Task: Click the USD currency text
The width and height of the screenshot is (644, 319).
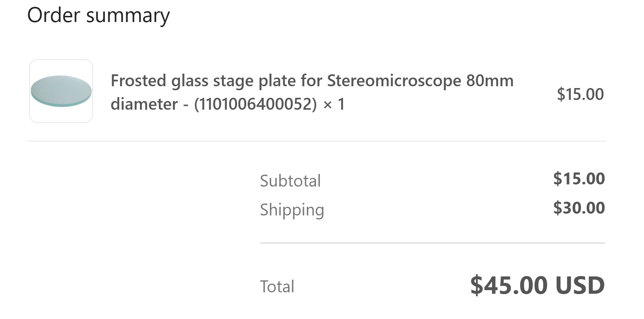Action: (580, 285)
